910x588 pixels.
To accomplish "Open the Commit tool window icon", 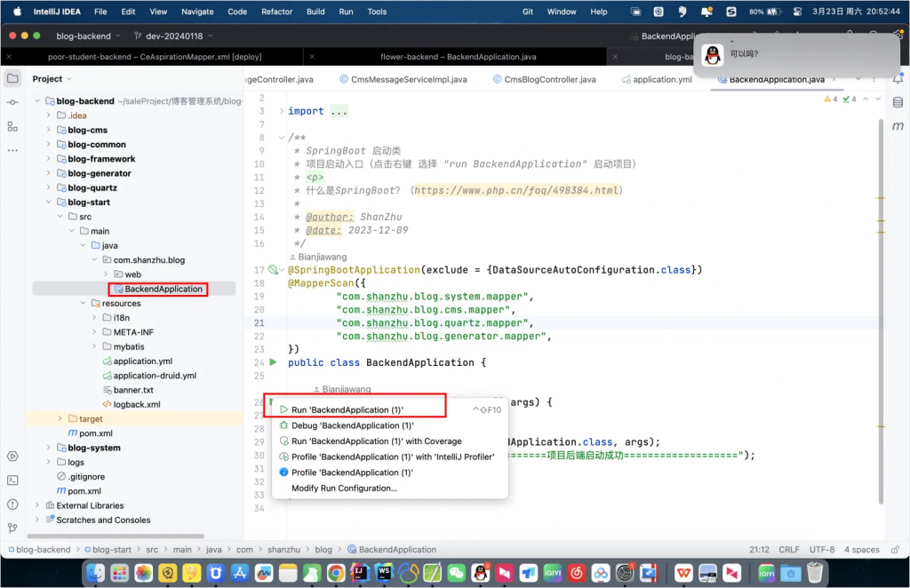I will pyautogui.click(x=12, y=103).
